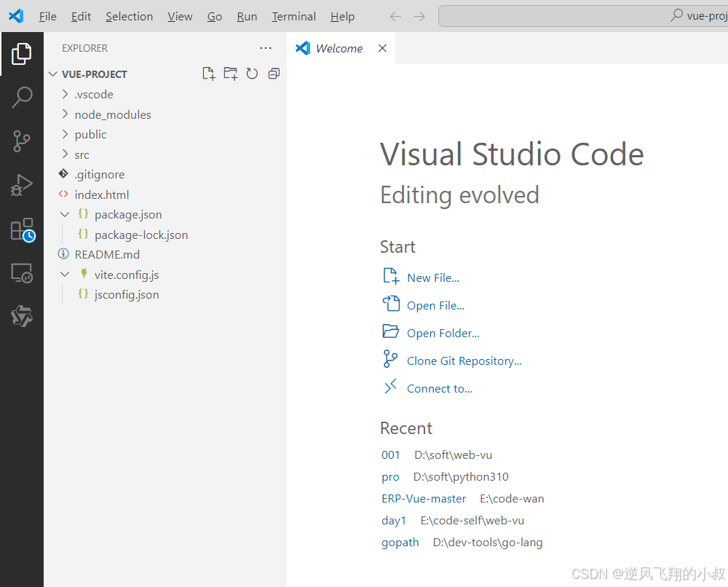This screenshot has width=728, height=587.
Task: Refresh the Explorer file tree
Action: pyautogui.click(x=252, y=74)
